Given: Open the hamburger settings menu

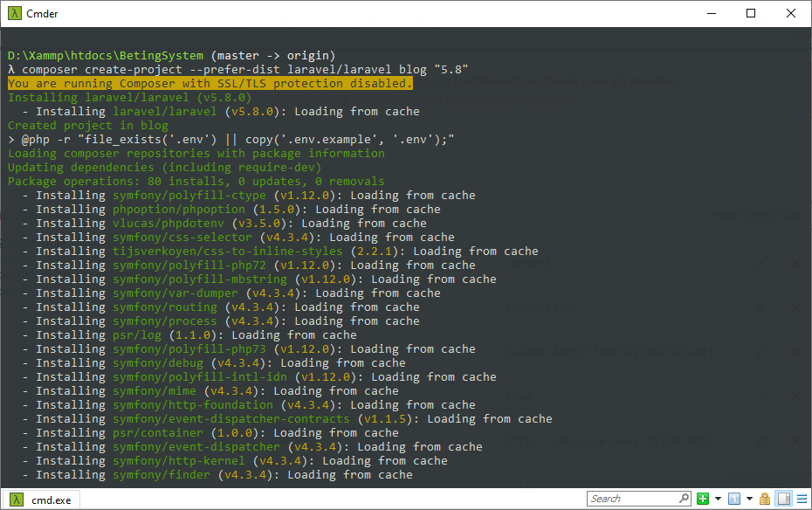Looking at the screenshot, I should coord(802,499).
